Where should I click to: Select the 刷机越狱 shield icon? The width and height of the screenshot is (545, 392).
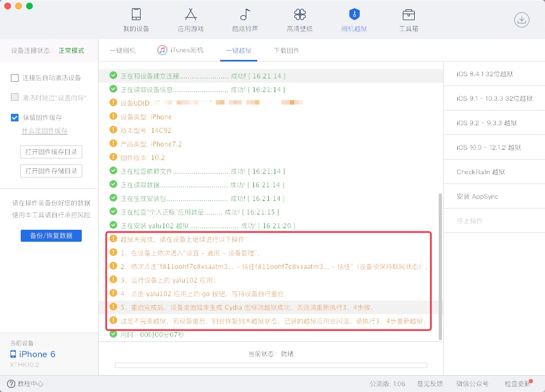[x=354, y=14]
